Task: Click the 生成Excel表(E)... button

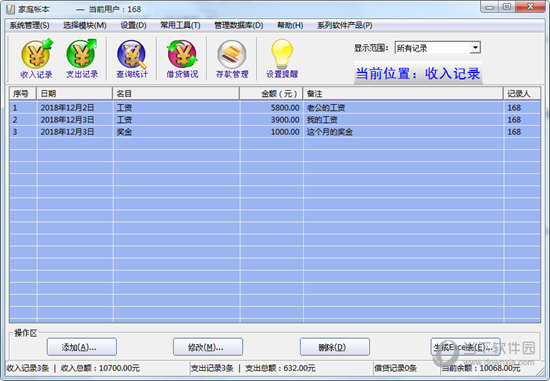Action: point(465,347)
